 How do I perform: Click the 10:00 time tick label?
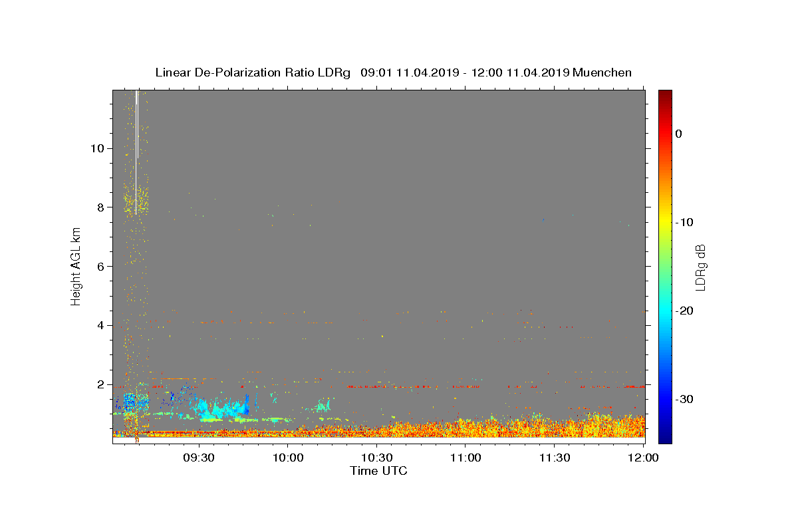coord(287,458)
